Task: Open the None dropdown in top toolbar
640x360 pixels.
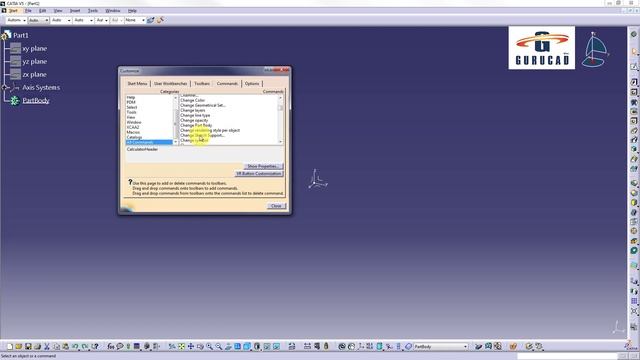Action: (135, 20)
